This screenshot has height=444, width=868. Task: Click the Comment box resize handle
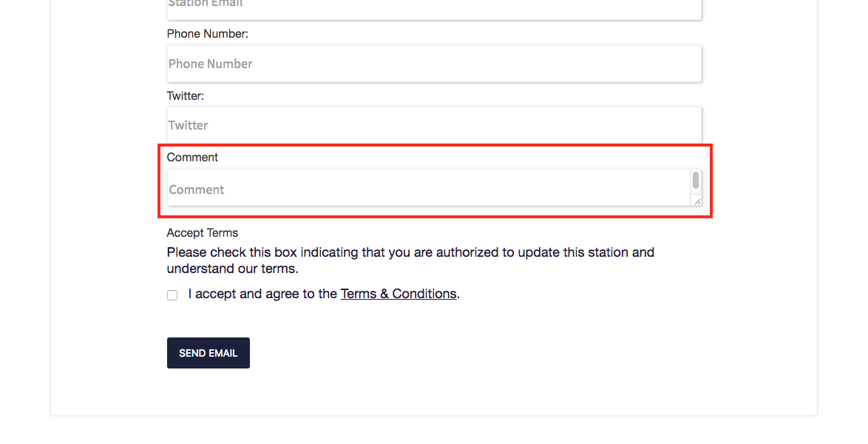(697, 201)
